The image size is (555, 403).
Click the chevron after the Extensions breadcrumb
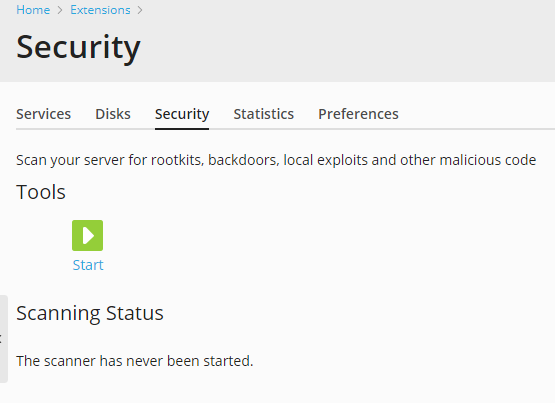140,10
